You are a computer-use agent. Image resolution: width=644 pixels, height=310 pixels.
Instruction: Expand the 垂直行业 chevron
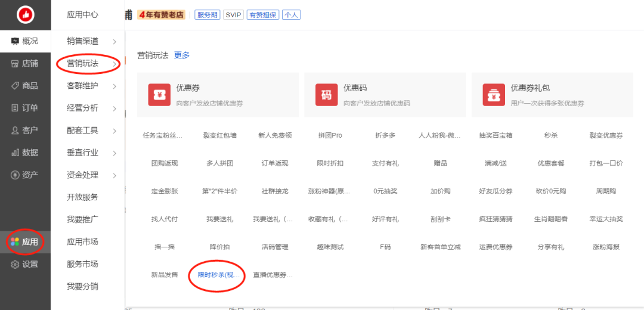tap(114, 153)
